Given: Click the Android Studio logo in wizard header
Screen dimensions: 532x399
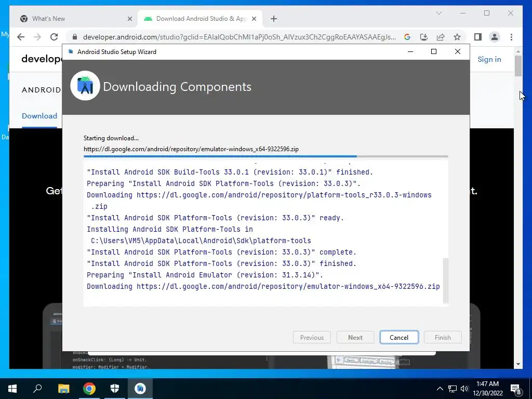Looking at the screenshot, I should tap(85, 86).
